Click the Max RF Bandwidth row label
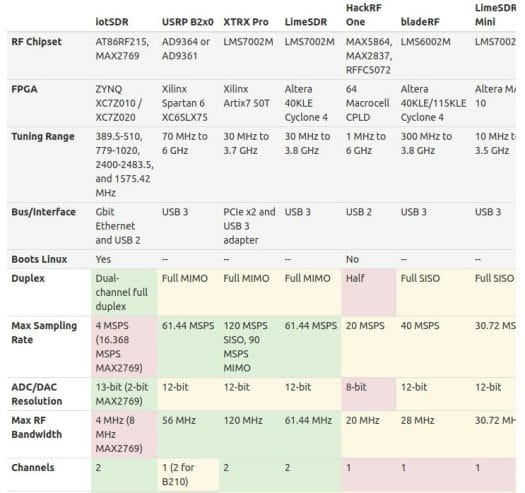 [x=36, y=427]
